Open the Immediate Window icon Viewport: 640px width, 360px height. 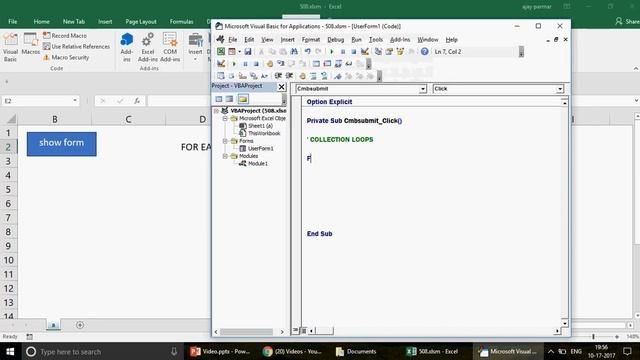point(327,64)
